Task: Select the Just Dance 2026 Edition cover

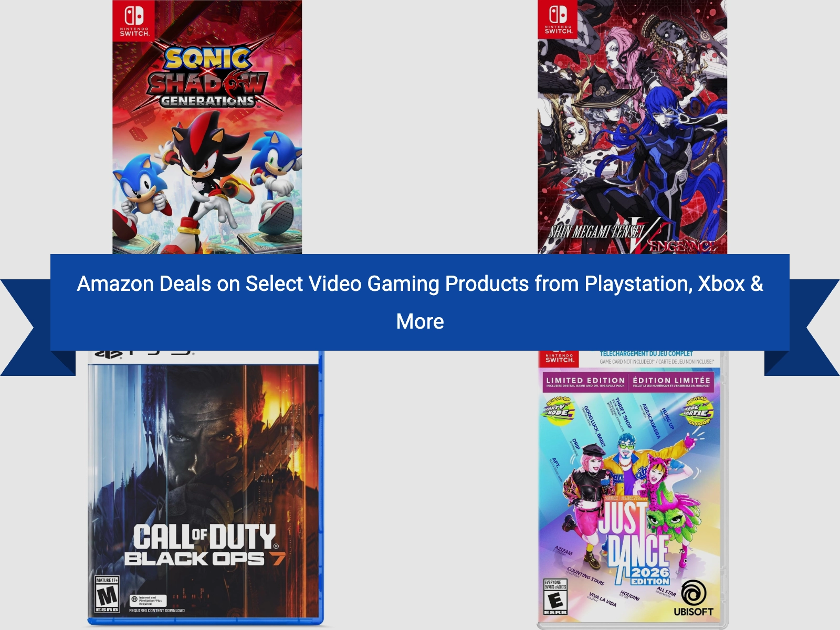Action: (632, 489)
